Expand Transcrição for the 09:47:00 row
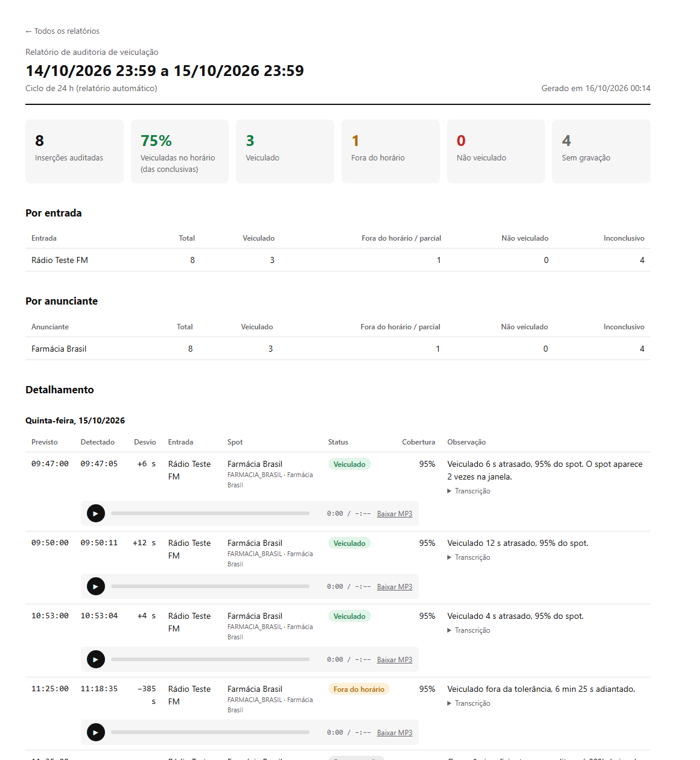Screen dimensions: 700x760 (469, 491)
